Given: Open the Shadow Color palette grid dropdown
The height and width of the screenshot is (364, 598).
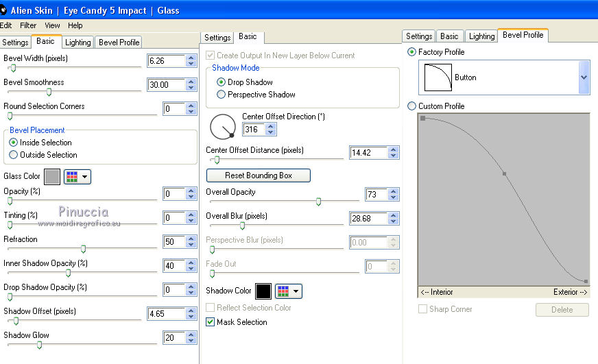Looking at the screenshot, I should 288,291.
